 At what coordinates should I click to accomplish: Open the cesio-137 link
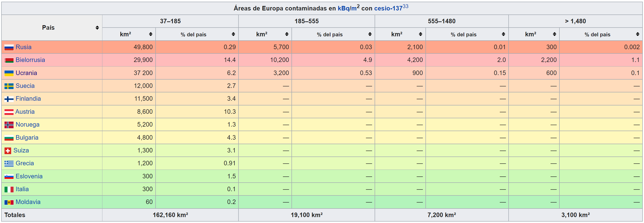point(388,9)
